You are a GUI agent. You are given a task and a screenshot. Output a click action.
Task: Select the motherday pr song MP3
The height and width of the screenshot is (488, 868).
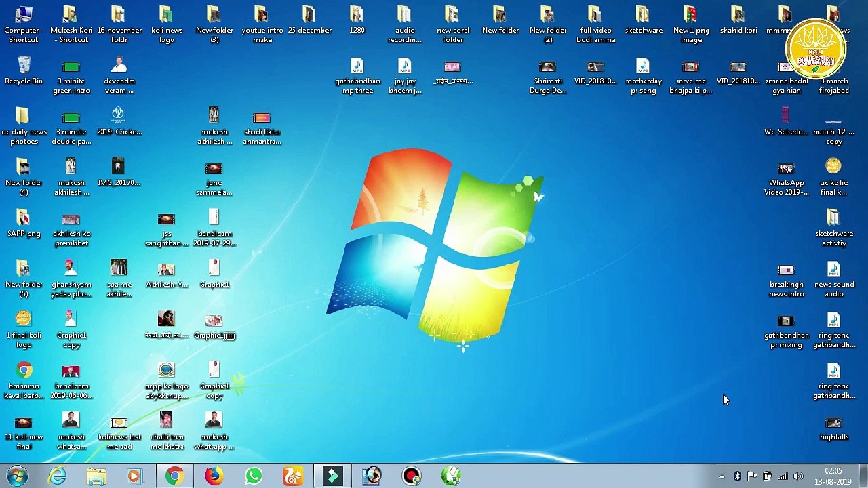(644, 76)
